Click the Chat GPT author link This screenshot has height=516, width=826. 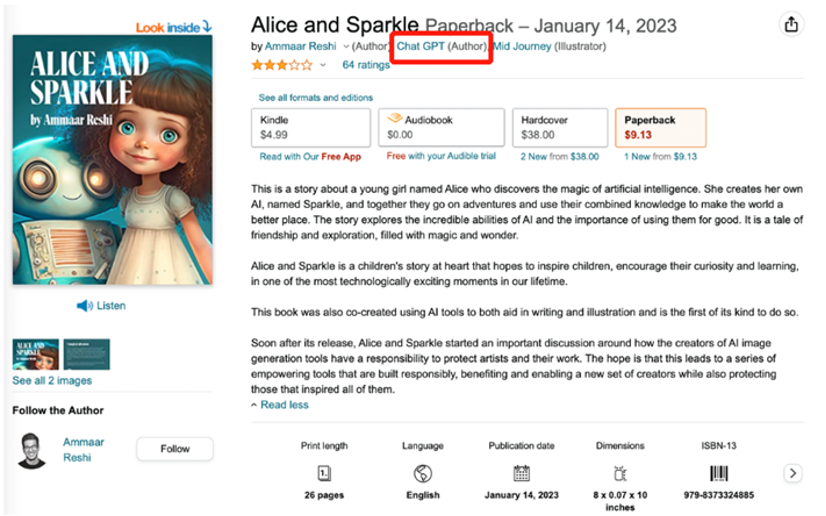[420, 46]
